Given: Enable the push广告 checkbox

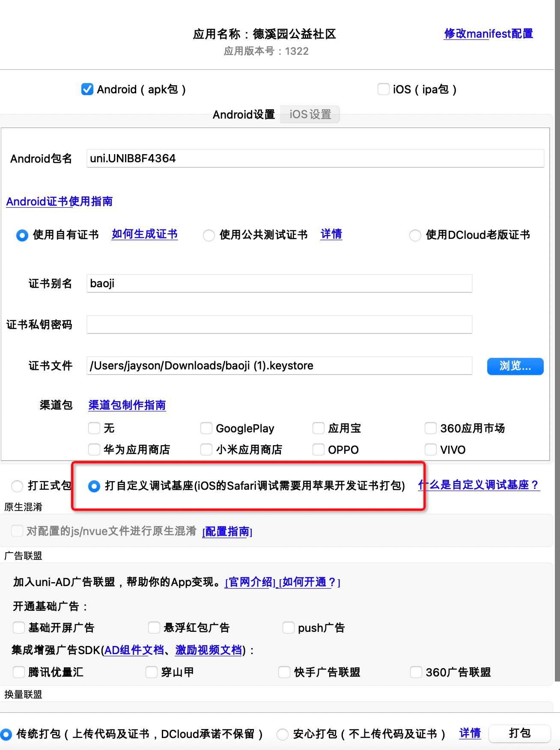Looking at the screenshot, I should (x=289, y=628).
